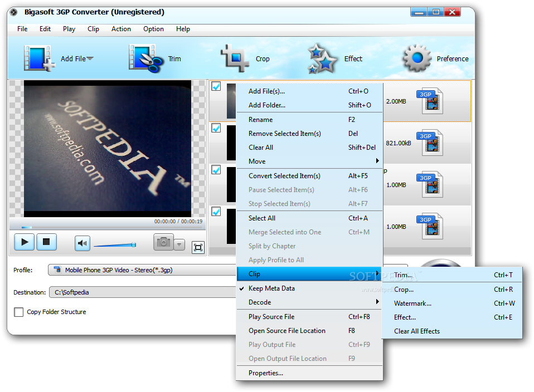Uncheck the fourth file's checkbox
Screen dimensions: 534x392
pos(216,212)
